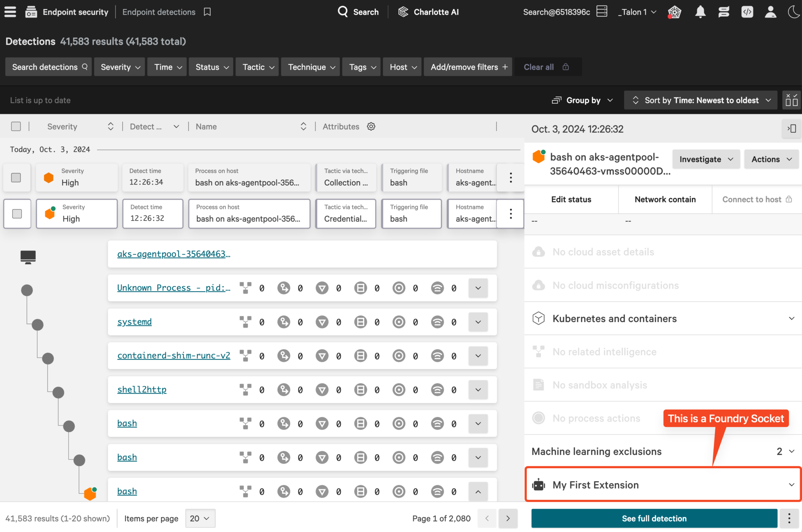The height and width of the screenshot is (532, 802).
Task: Toggle dark mode with the moon icon
Action: pyautogui.click(x=793, y=12)
